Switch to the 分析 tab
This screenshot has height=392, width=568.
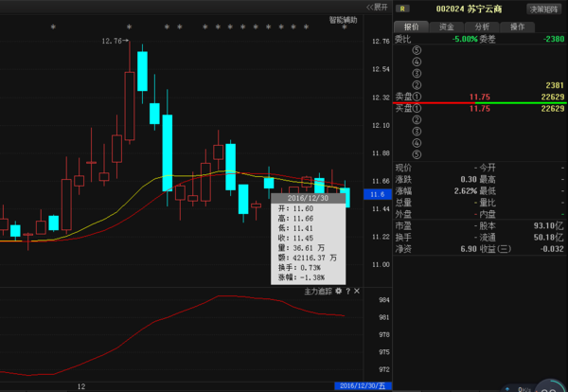(x=482, y=27)
